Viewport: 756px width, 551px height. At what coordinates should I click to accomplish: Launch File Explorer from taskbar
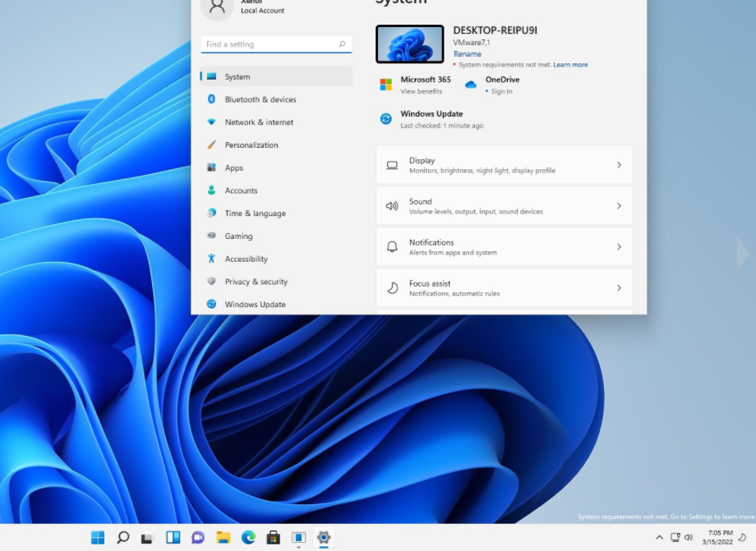(224, 538)
